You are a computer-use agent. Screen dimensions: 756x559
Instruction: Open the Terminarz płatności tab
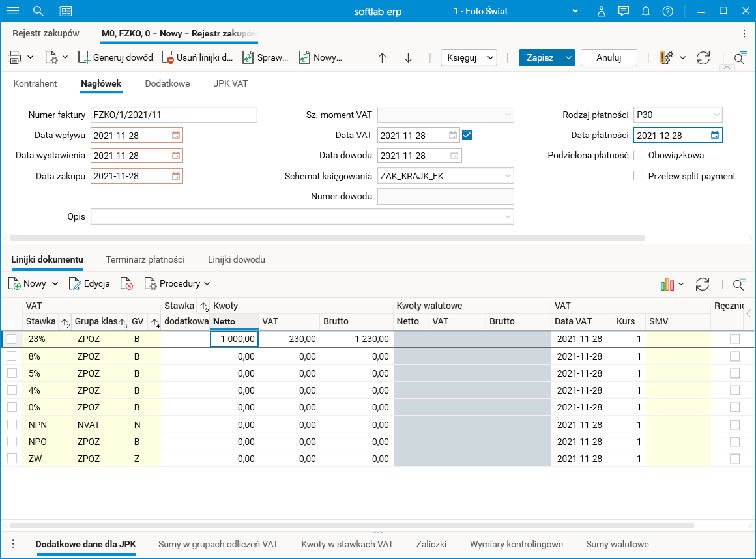(x=145, y=259)
